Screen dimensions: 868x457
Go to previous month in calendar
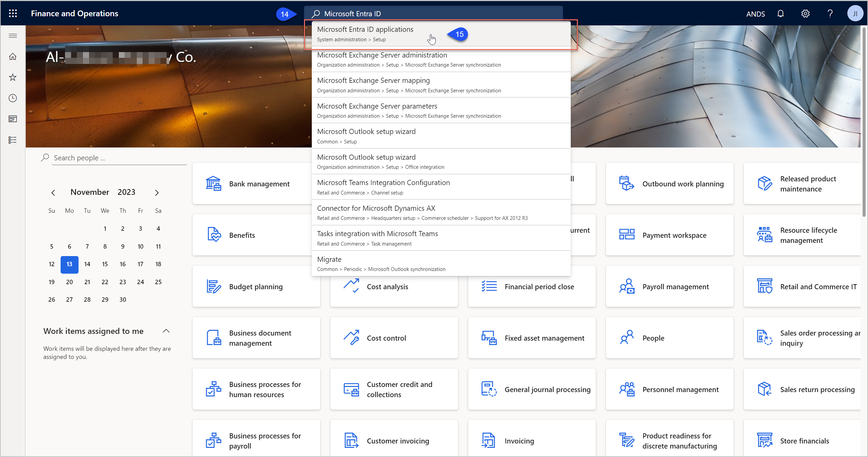(x=53, y=193)
